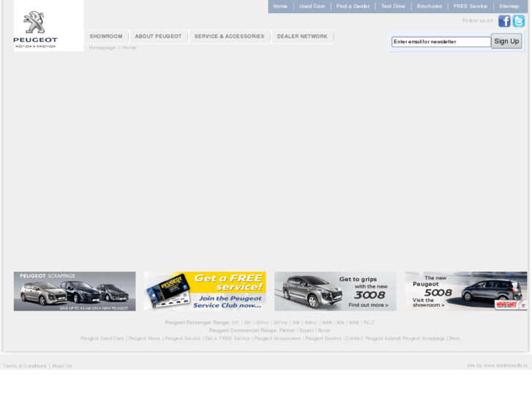Click the Sign Up button
The image size is (532, 399).
(506, 41)
